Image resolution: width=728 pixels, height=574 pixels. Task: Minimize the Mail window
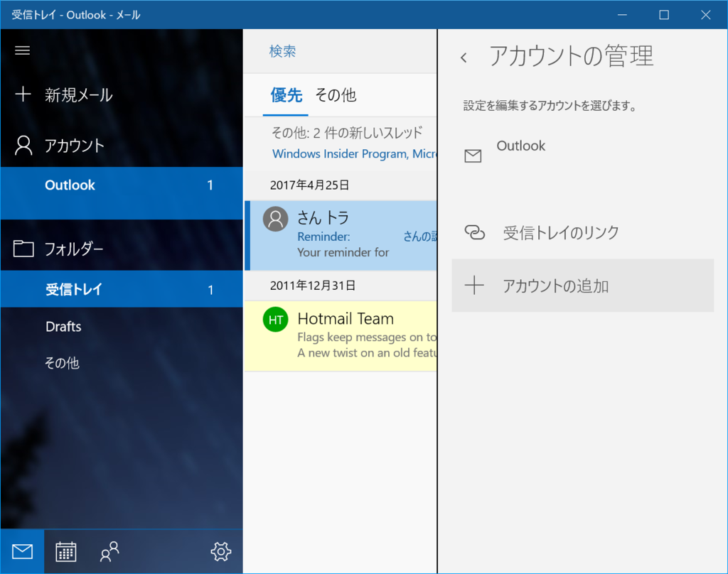pyautogui.click(x=622, y=15)
